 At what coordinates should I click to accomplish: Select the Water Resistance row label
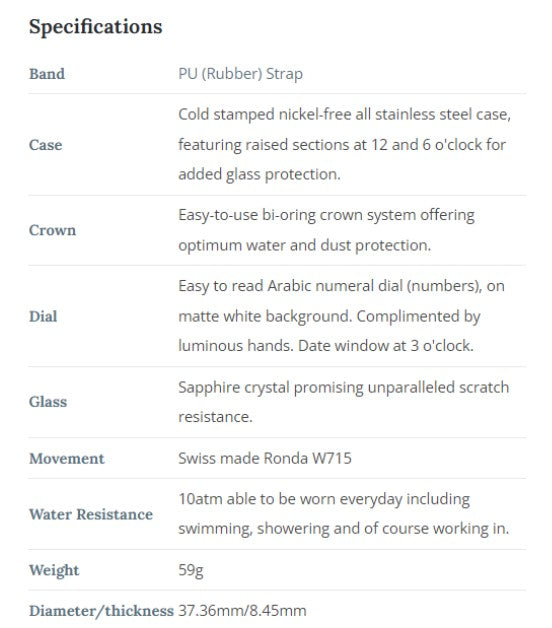(x=91, y=514)
